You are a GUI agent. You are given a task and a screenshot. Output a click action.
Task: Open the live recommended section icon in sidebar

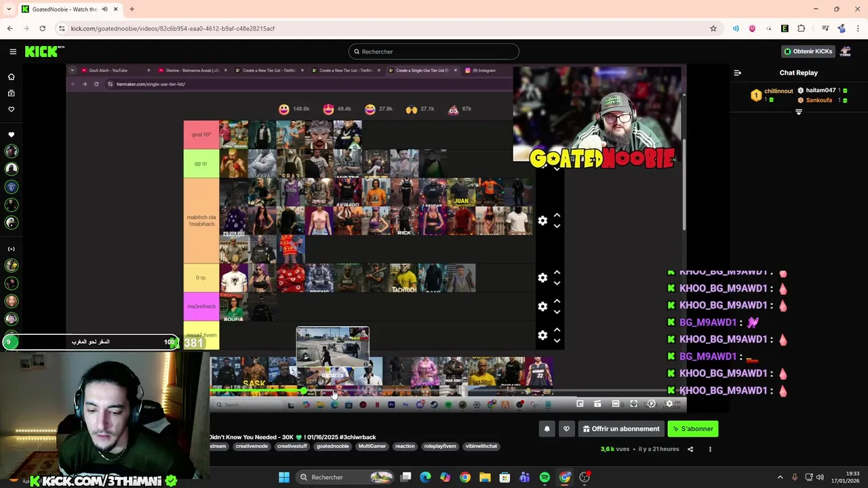pos(11,249)
